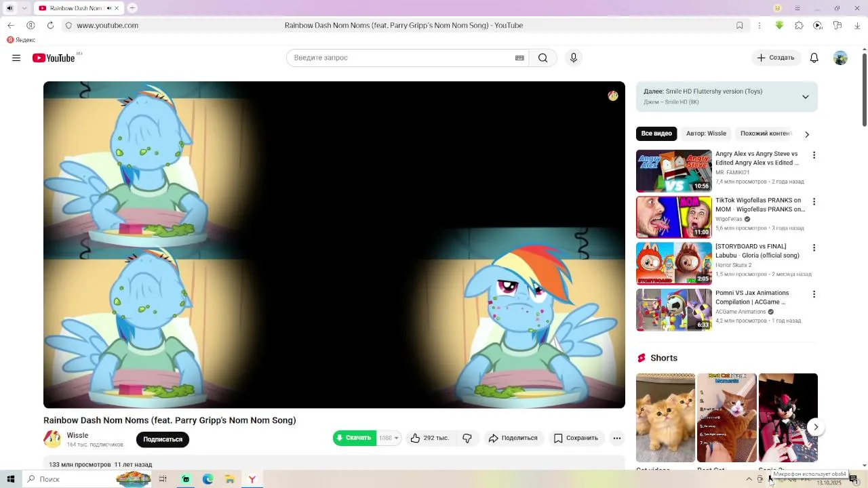Open browser three-dot page menu

759,25
